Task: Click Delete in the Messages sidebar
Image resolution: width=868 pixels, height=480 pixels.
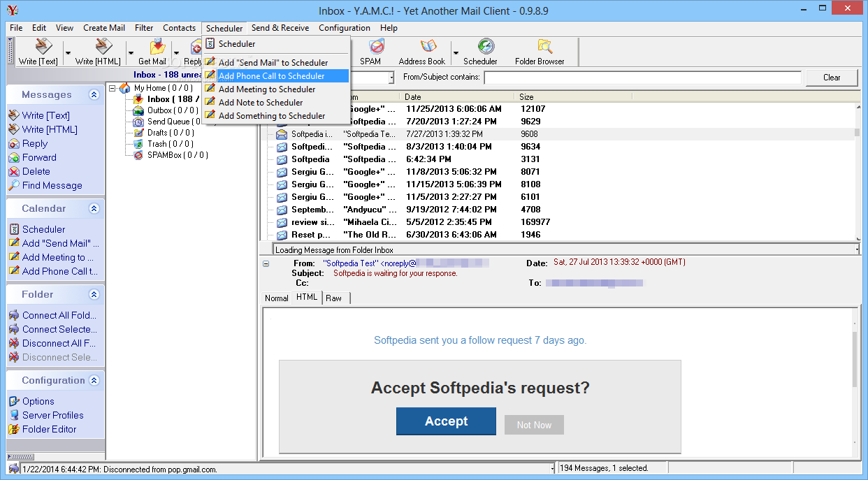Action: click(x=36, y=171)
